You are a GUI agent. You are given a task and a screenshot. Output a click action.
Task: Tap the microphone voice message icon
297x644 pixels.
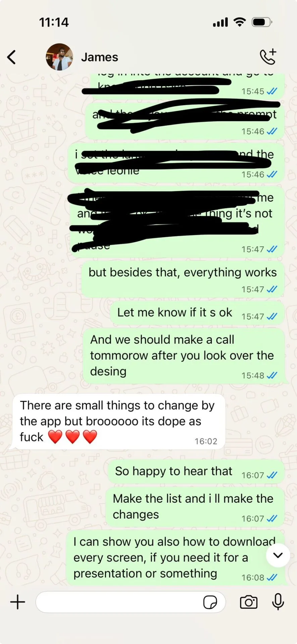(278, 602)
